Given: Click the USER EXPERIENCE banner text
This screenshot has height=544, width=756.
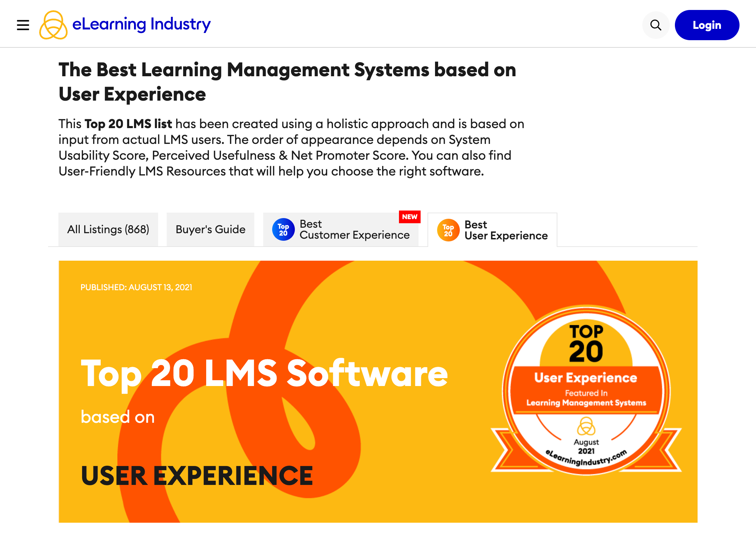Looking at the screenshot, I should (197, 476).
